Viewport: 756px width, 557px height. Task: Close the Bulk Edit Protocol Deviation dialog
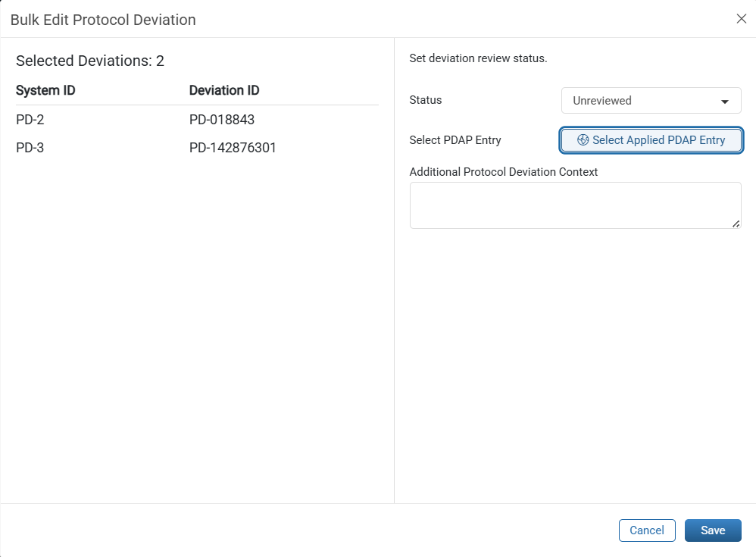click(741, 19)
